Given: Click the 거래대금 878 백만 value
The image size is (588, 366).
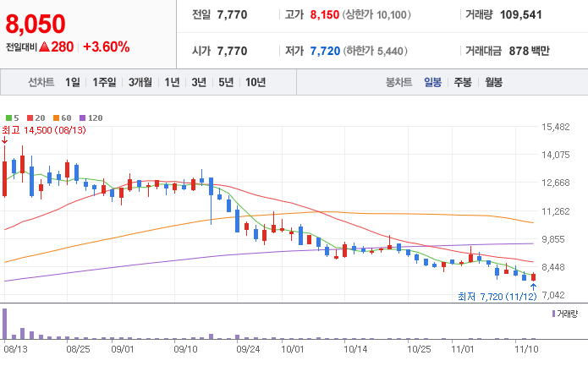Looking at the screenshot, I should pos(529,51).
